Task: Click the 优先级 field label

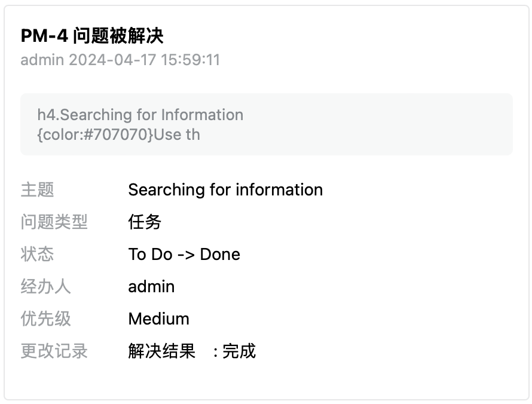Action: click(x=45, y=319)
